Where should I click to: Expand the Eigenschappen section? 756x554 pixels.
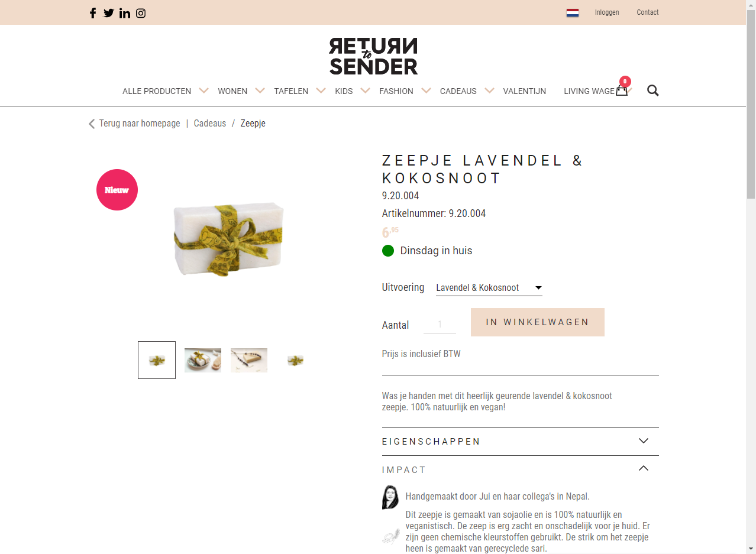pos(520,441)
